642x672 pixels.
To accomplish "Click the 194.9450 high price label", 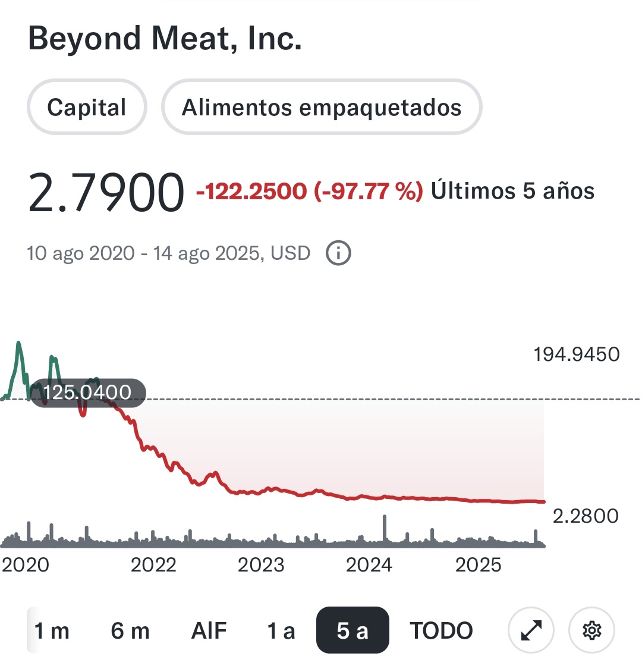I will (x=577, y=354).
